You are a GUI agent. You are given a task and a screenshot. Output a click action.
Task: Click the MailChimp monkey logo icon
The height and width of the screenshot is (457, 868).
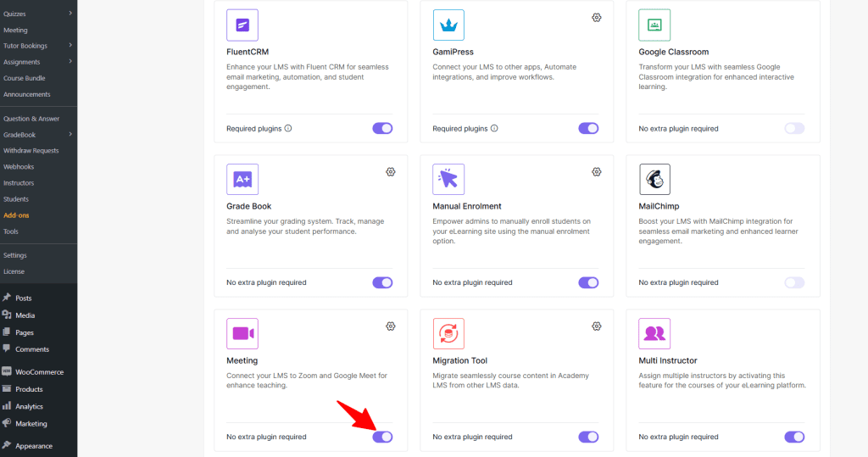654,180
